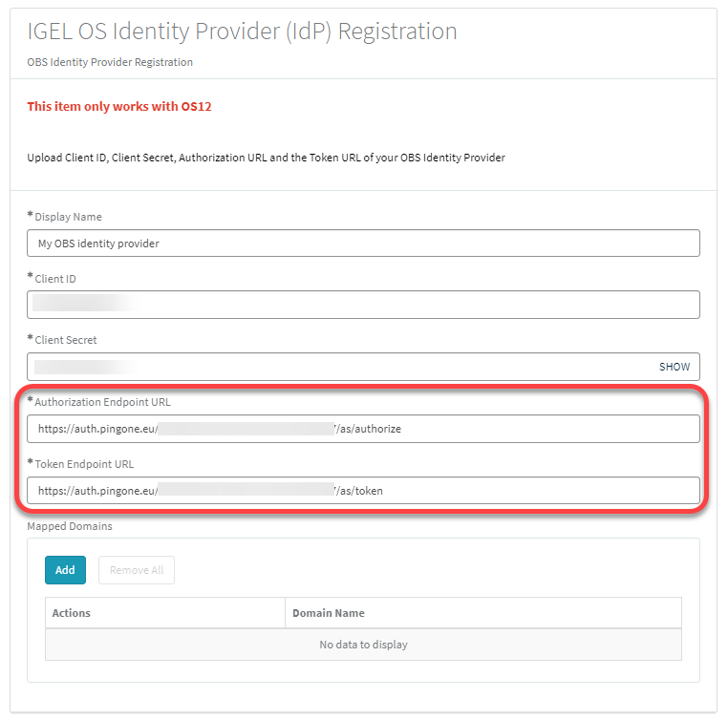
Task: Click the Add button under Mapped Domains
Action: [x=65, y=570]
